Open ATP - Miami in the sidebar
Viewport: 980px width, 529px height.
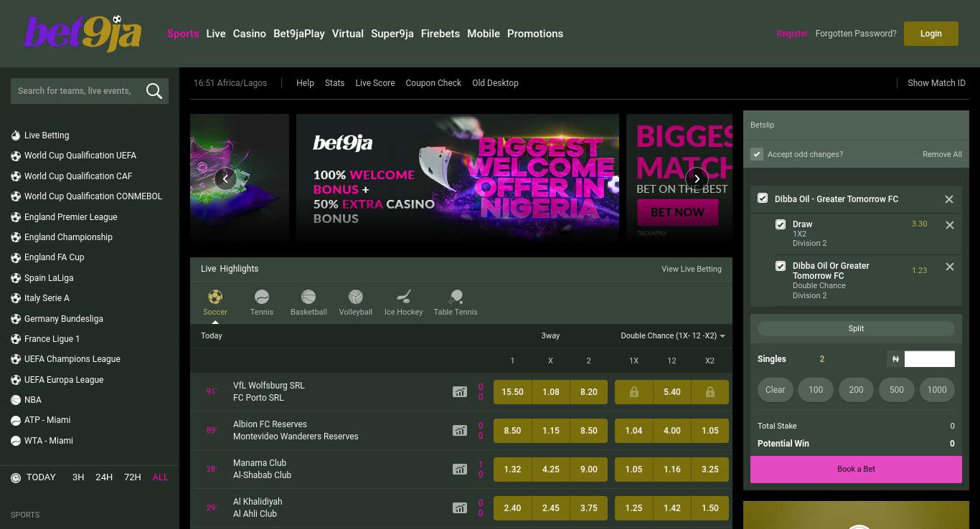[x=47, y=420]
